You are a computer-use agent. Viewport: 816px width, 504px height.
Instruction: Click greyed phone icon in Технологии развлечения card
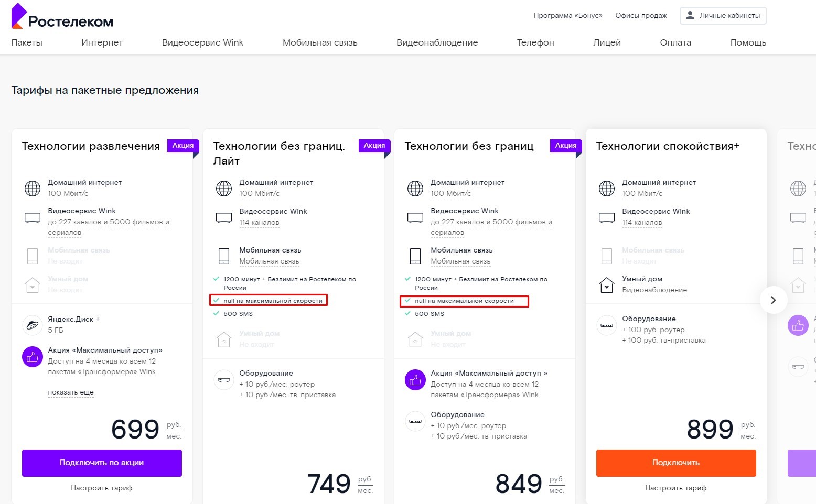coord(33,256)
